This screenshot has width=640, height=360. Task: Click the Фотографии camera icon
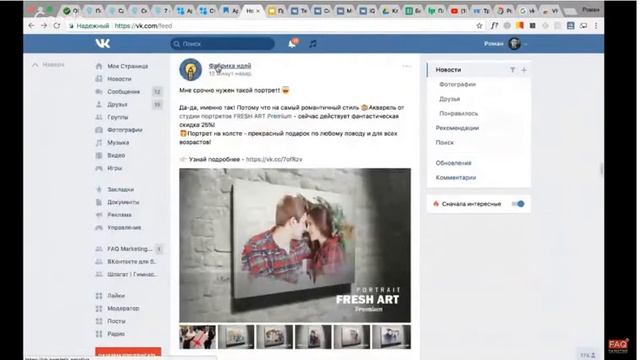coord(99,130)
